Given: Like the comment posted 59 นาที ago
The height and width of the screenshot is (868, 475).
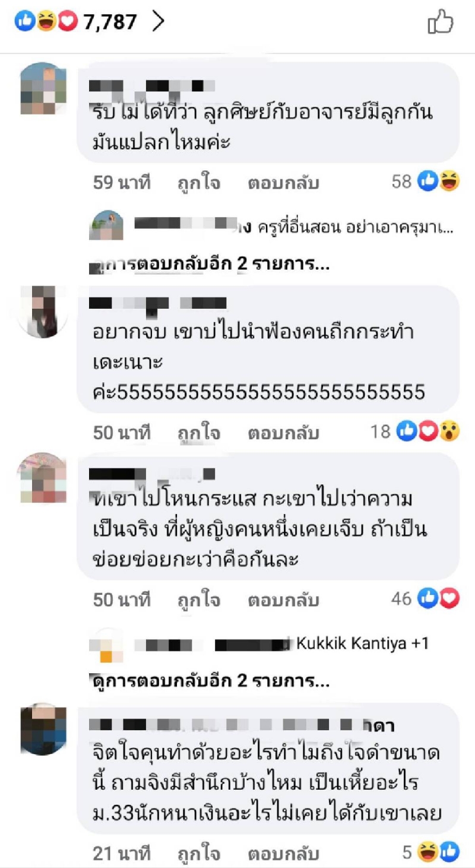Looking at the screenshot, I should tap(199, 182).
